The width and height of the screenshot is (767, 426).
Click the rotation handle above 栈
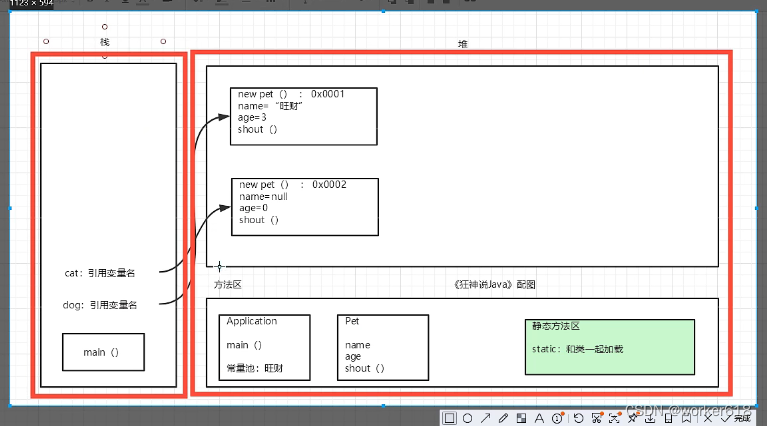pos(105,27)
